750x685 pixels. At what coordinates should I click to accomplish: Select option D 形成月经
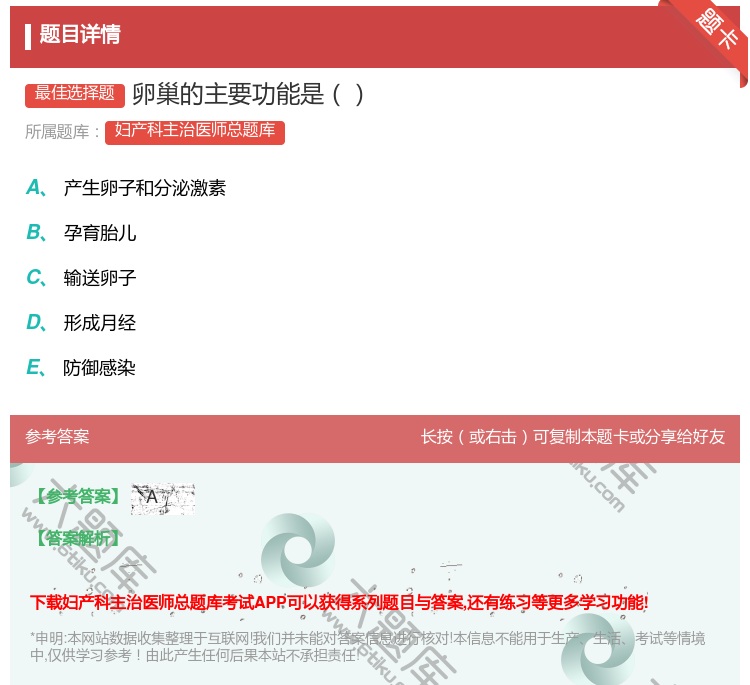point(100,323)
